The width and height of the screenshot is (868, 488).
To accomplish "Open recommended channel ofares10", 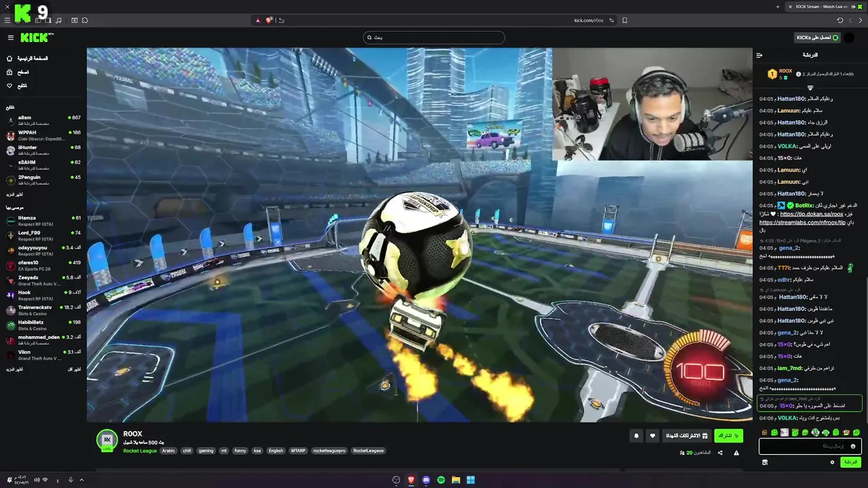I will tap(43, 265).
